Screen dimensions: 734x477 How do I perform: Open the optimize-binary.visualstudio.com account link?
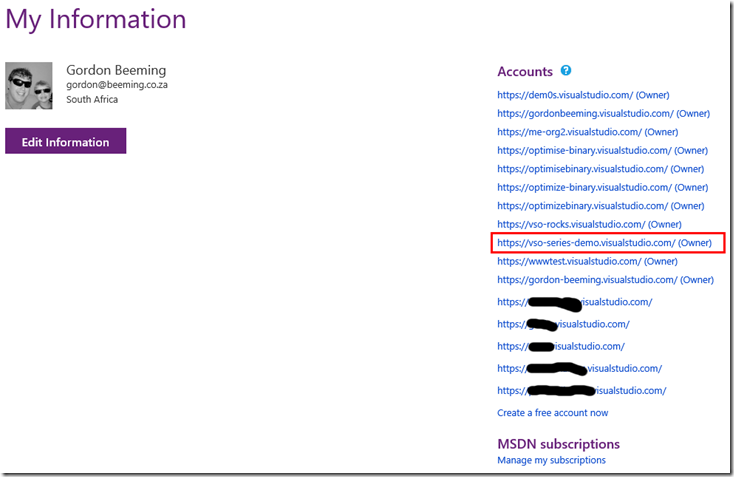[x=602, y=188]
